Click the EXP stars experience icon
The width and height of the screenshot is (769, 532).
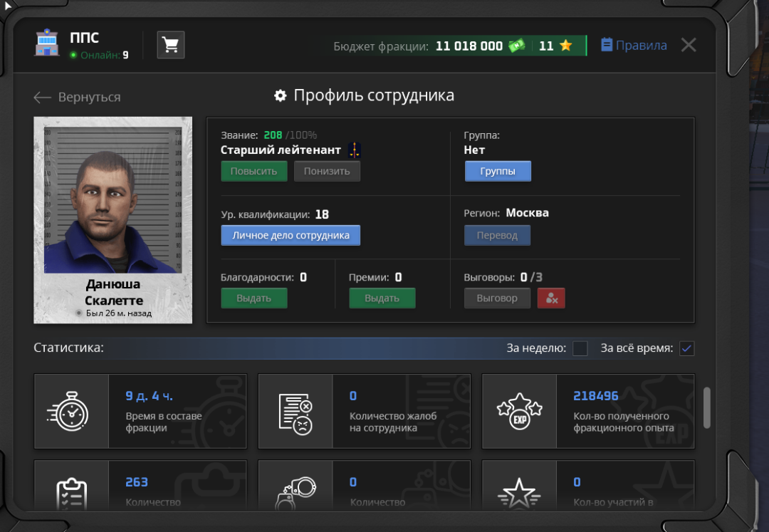[519, 412]
